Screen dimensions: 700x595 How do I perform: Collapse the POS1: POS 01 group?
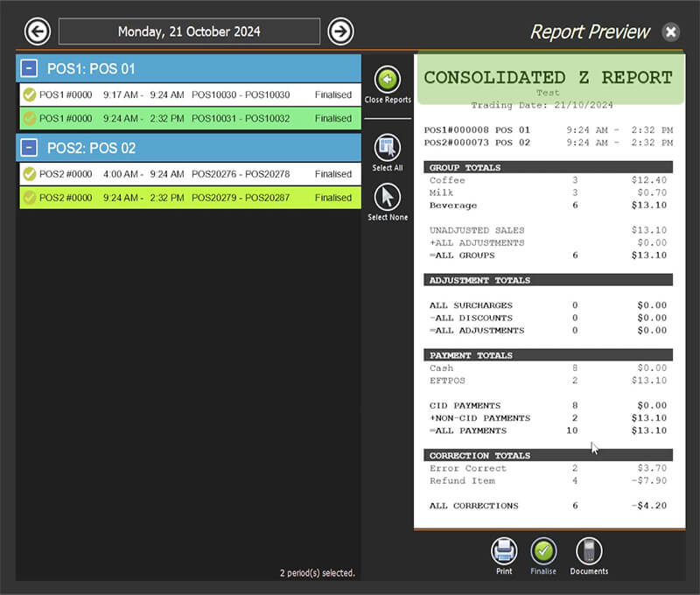click(x=29, y=67)
